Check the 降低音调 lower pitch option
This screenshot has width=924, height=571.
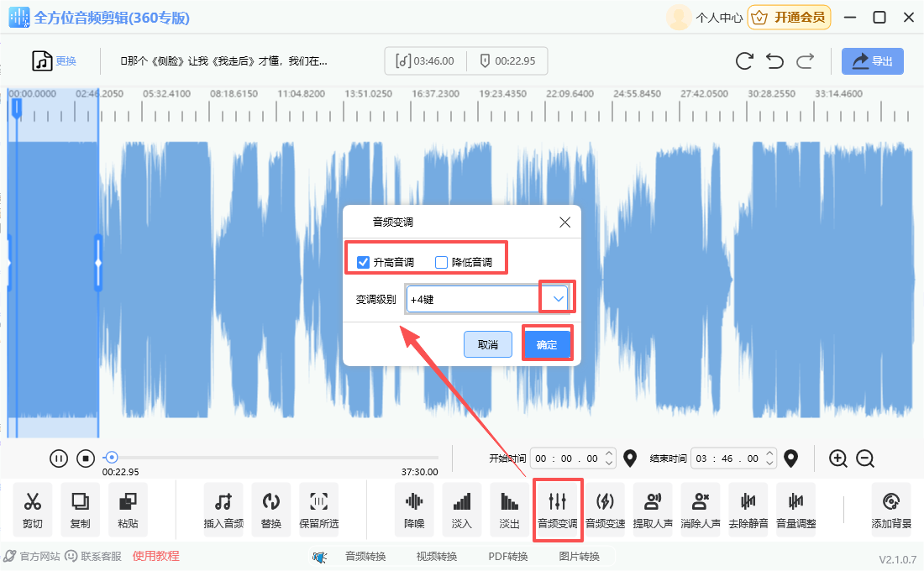pos(442,262)
